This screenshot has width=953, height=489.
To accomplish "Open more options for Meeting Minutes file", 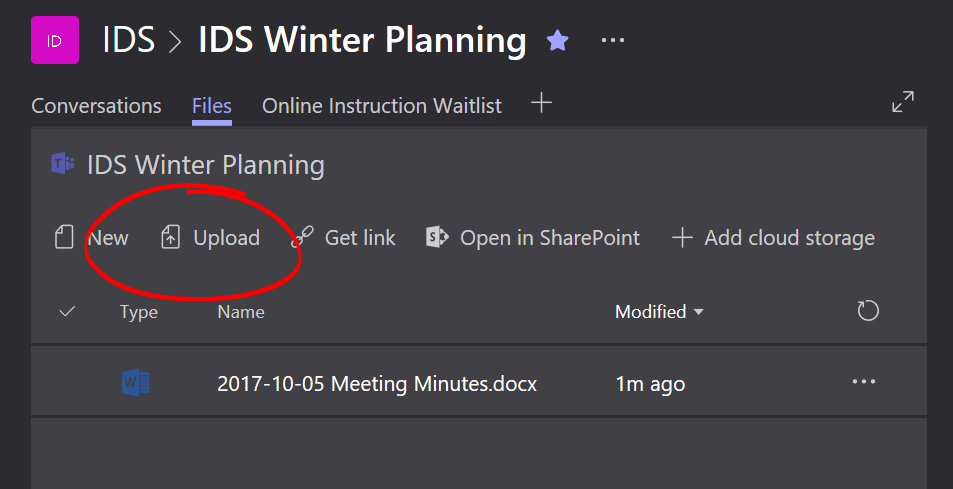I will click(x=864, y=382).
